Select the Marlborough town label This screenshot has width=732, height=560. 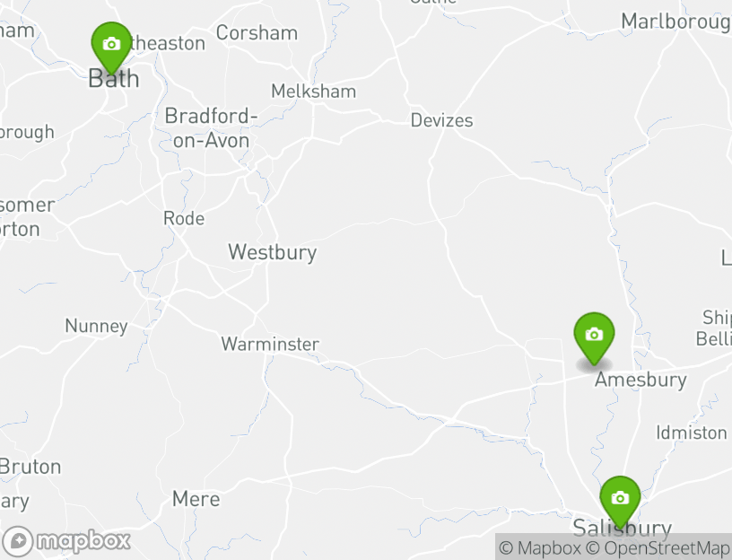(x=676, y=22)
